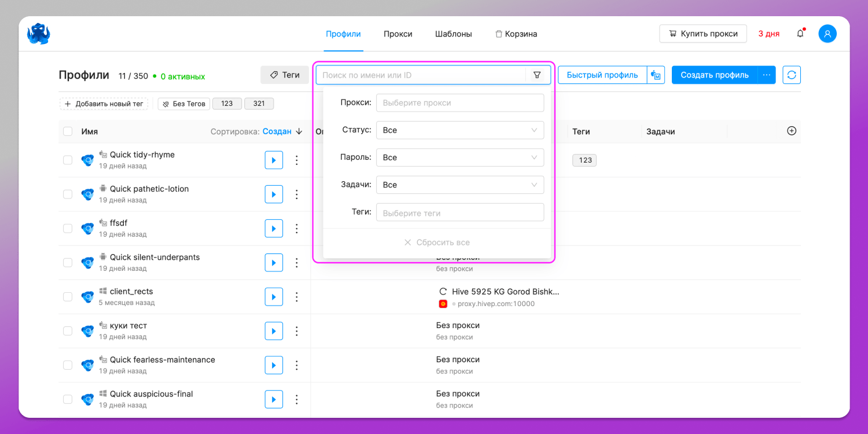Click the octopus app logo

pyautogui.click(x=39, y=34)
